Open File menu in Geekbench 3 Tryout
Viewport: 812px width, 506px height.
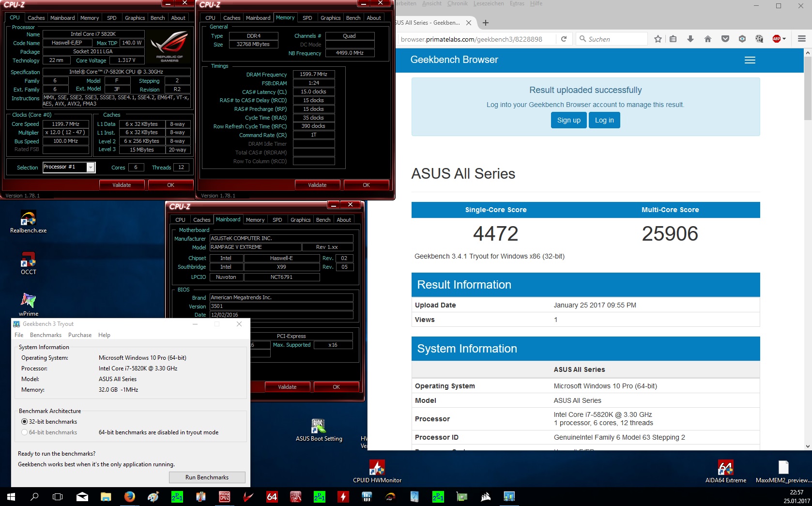(x=19, y=335)
